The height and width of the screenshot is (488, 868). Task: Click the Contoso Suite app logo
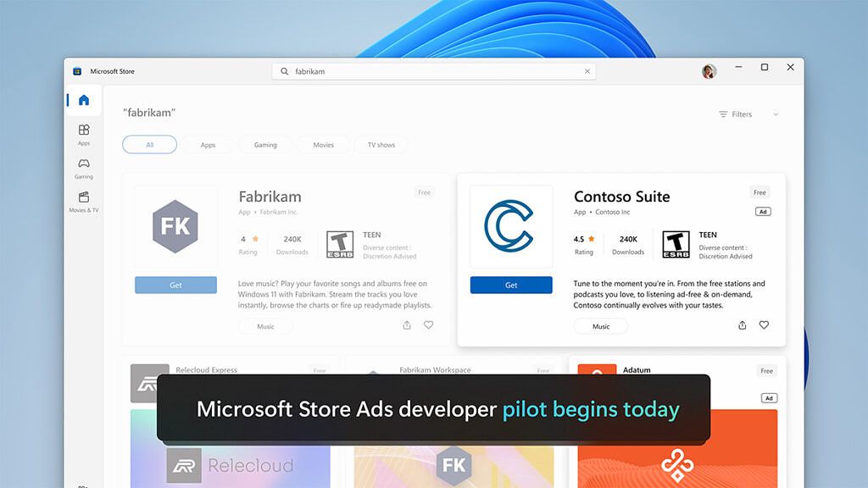pos(510,226)
